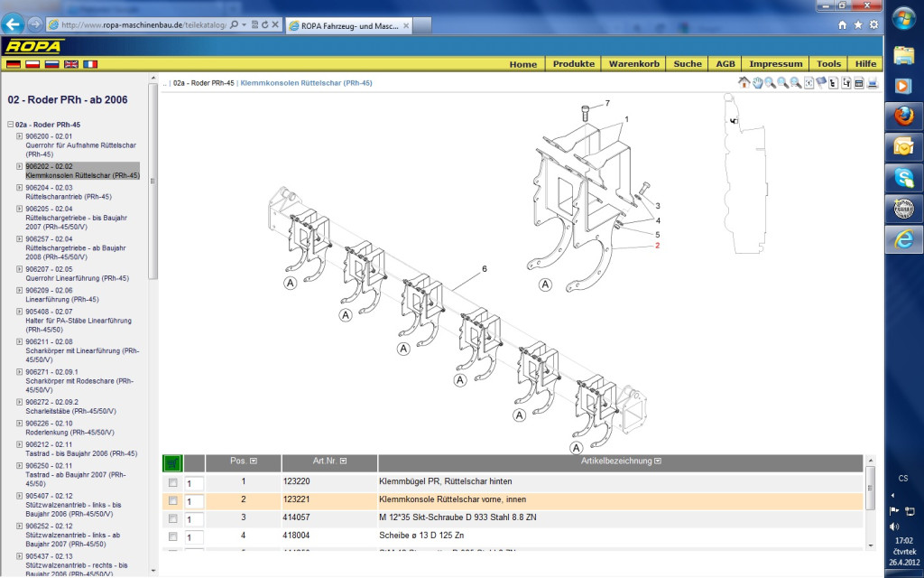The height and width of the screenshot is (578, 924).
Task: Open the Impressum menu item
Action: point(775,64)
